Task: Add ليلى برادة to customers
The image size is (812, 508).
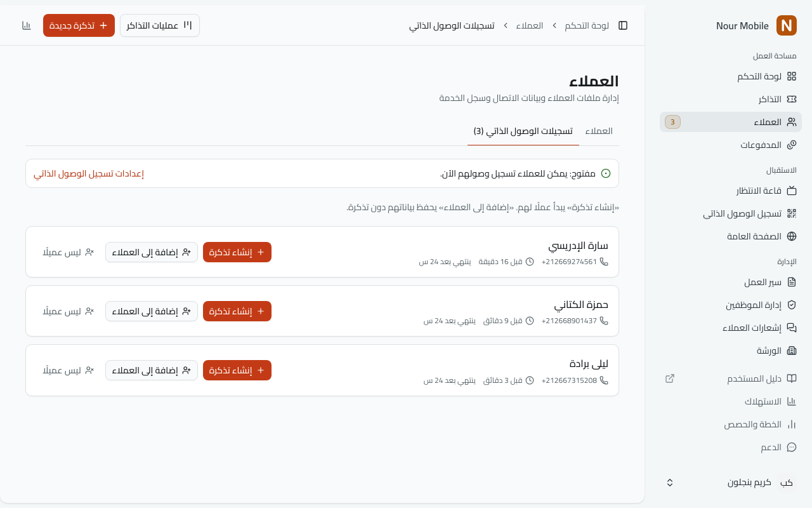Action: click(152, 370)
